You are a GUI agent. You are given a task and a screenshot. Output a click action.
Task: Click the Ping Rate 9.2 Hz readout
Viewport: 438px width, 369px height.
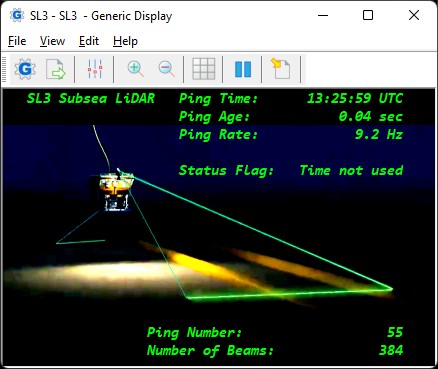[x=379, y=134]
